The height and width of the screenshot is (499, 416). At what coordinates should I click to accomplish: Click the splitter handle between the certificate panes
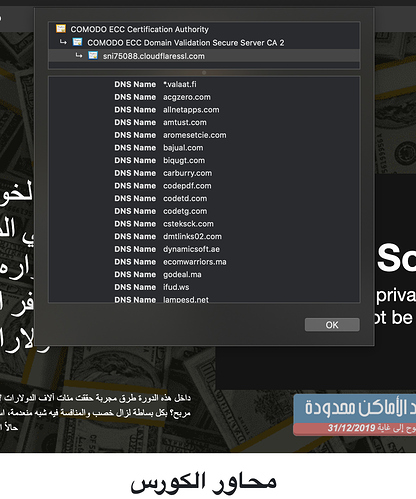(x=204, y=72)
